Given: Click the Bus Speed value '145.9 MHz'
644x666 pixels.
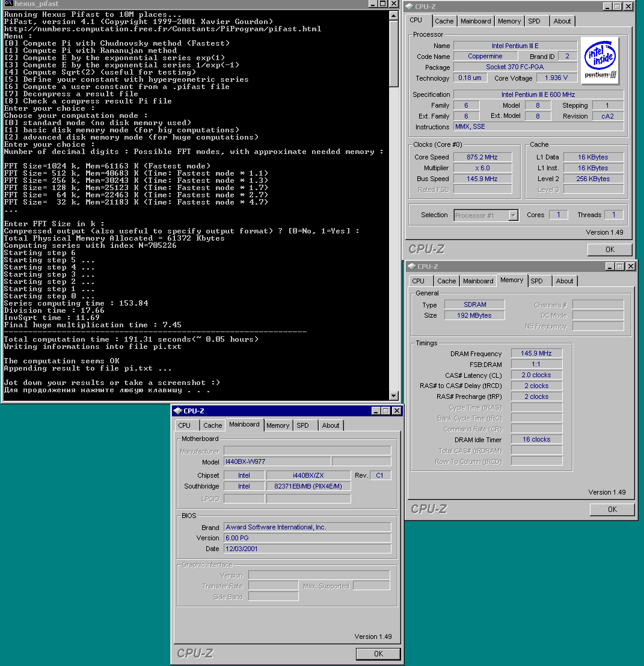Looking at the screenshot, I should tap(483, 179).
